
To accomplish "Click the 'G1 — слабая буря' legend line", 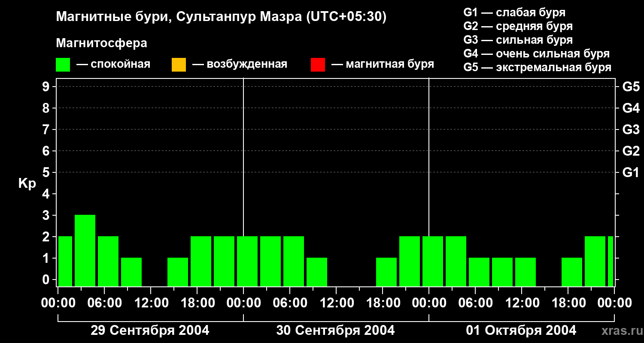I will tap(514, 12).
